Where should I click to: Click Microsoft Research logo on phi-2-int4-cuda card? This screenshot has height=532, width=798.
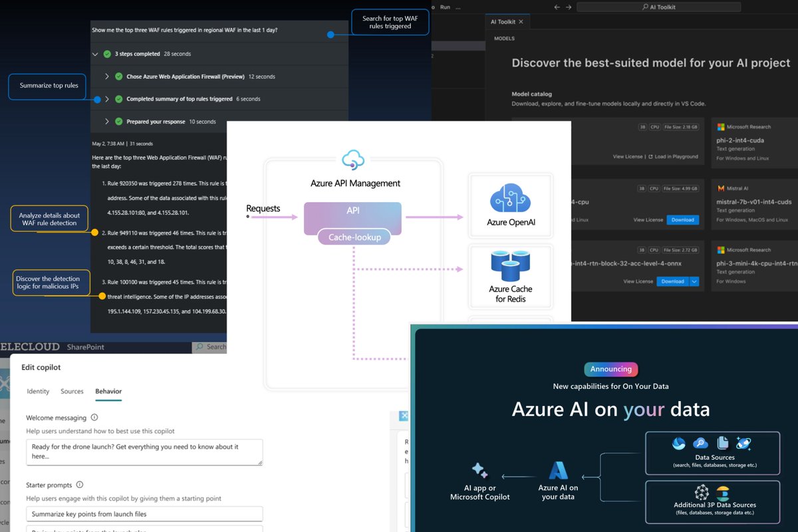(x=720, y=127)
